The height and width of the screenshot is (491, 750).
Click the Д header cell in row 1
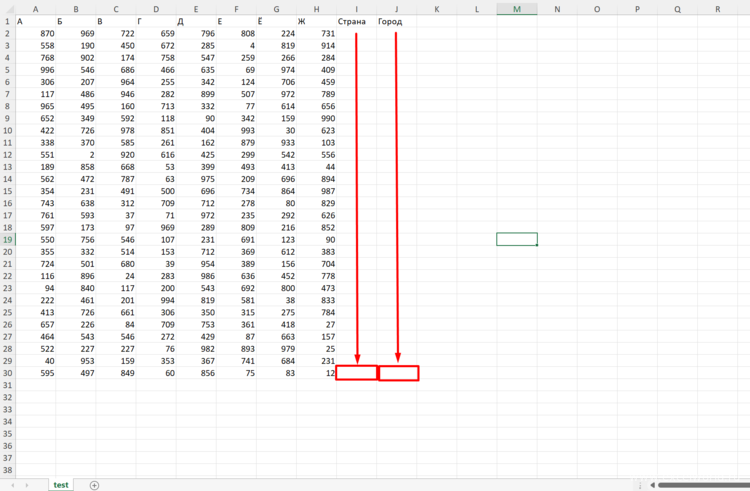(x=196, y=22)
